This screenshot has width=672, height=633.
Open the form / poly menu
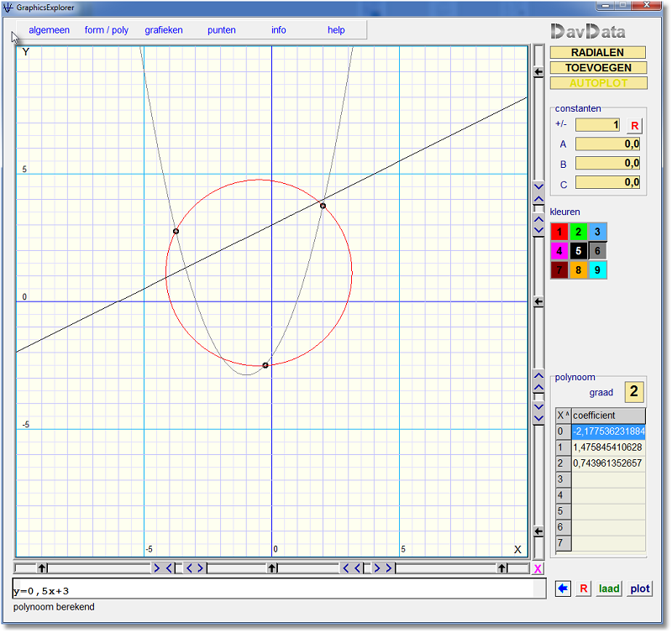[x=107, y=30]
